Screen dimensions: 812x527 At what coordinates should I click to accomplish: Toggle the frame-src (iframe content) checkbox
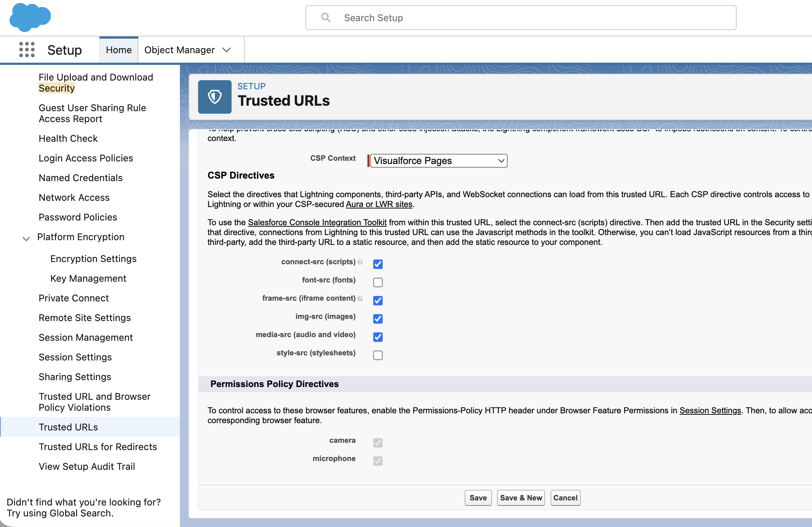[378, 300]
